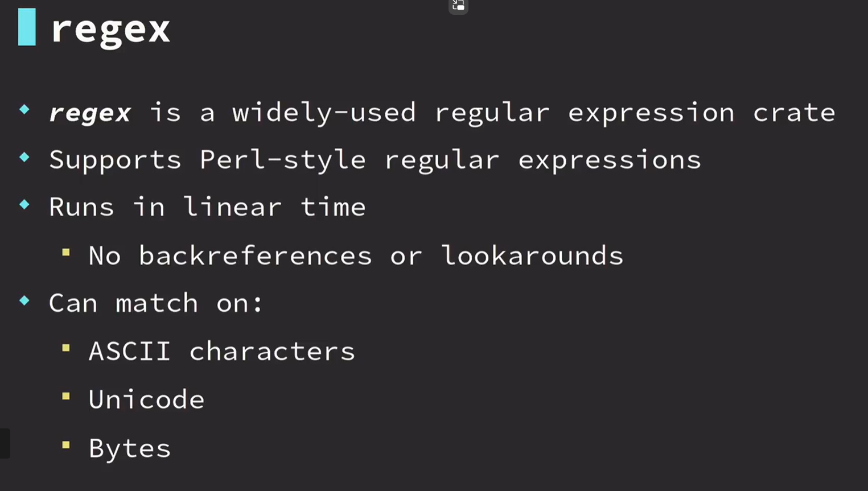
Task: Click the dark tab at the left edge
Action: click(5, 443)
